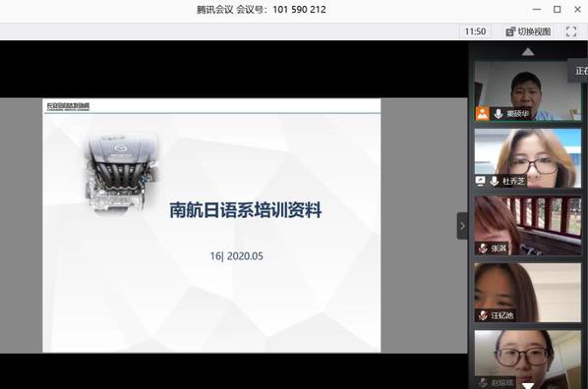This screenshot has width=588, height=389.
Task: Expand participant list upward with the up arrow
Action: [x=528, y=52]
